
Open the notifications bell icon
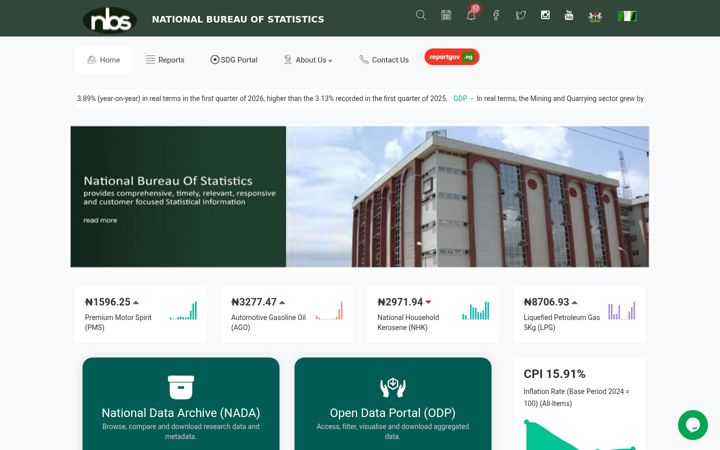pos(471,15)
